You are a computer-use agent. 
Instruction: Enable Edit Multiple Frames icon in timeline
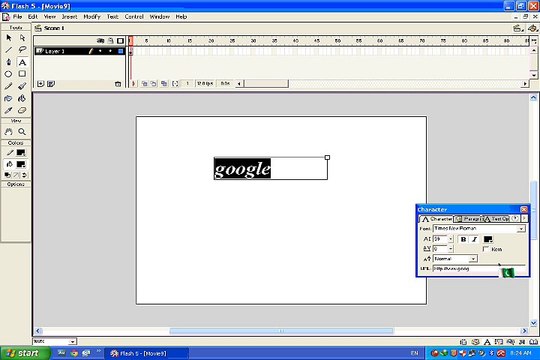click(x=164, y=83)
